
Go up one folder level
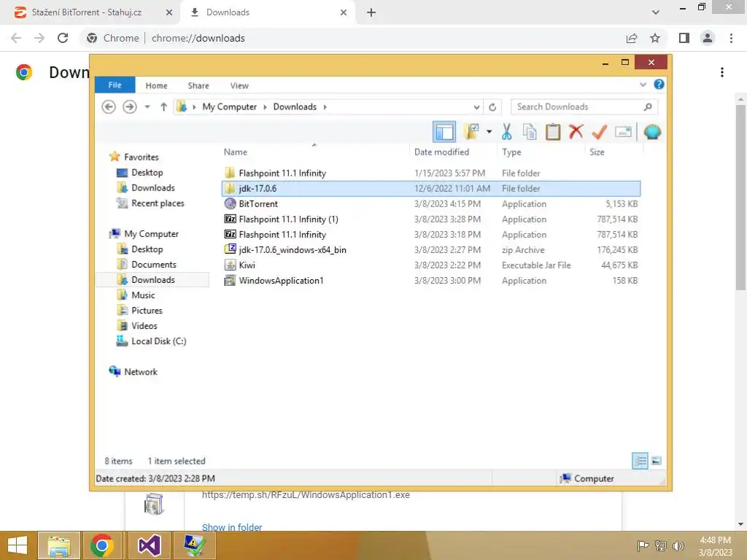click(163, 106)
